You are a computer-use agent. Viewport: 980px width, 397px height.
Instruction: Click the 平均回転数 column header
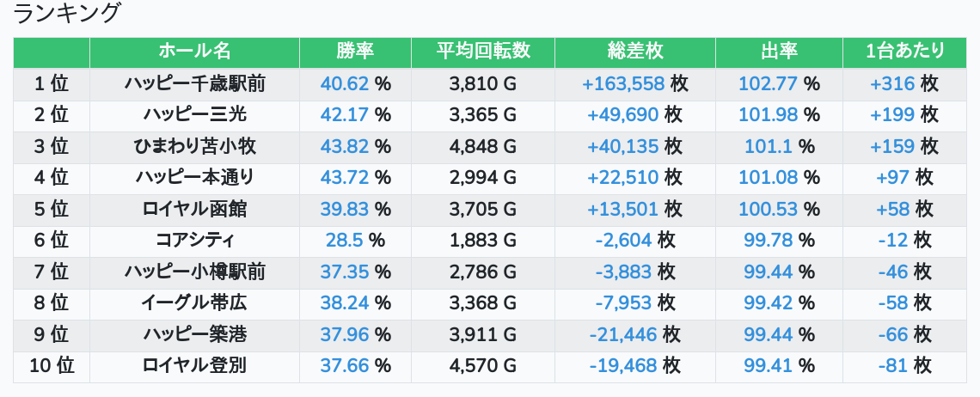482,52
